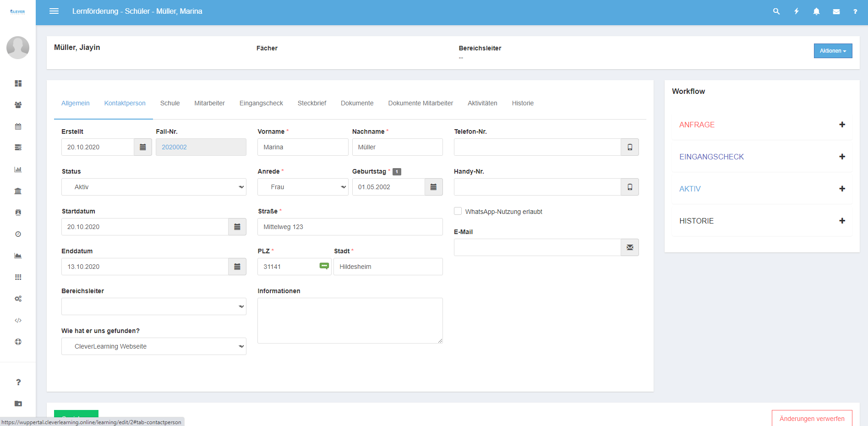Toggle the hamburger menu
868x426 pixels.
pos(54,11)
